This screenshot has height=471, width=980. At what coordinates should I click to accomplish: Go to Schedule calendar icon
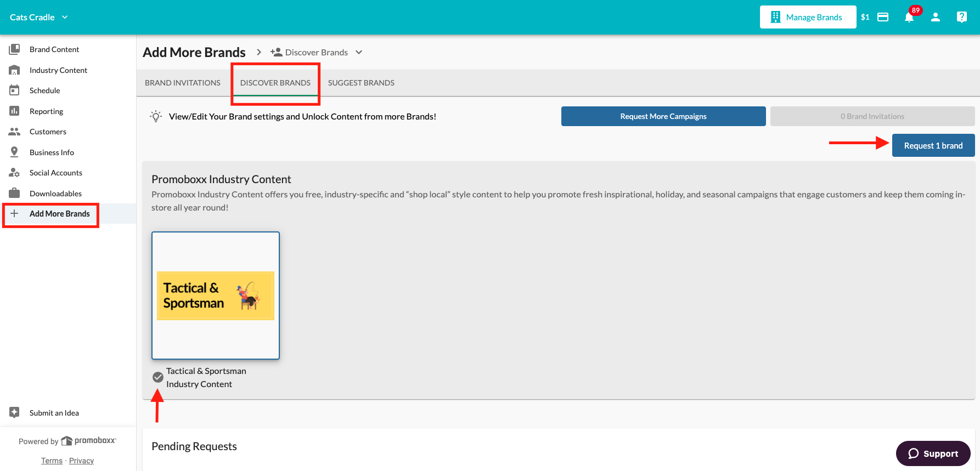pyautogui.click(x=14, y=90)
